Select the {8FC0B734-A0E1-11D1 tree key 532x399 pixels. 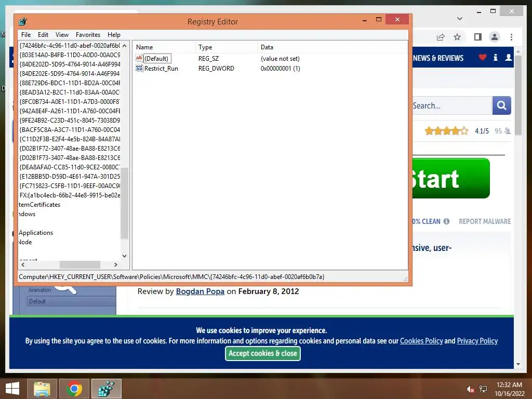[70, 101]
